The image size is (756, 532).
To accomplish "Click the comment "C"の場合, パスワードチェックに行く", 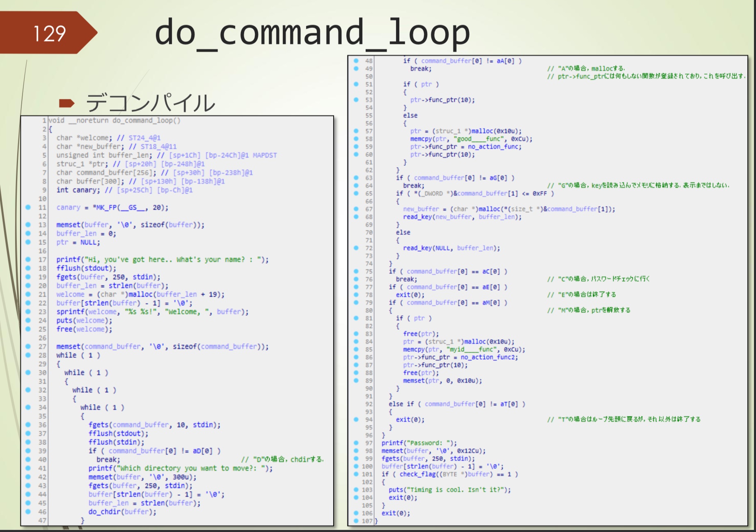I will [599, 279].
